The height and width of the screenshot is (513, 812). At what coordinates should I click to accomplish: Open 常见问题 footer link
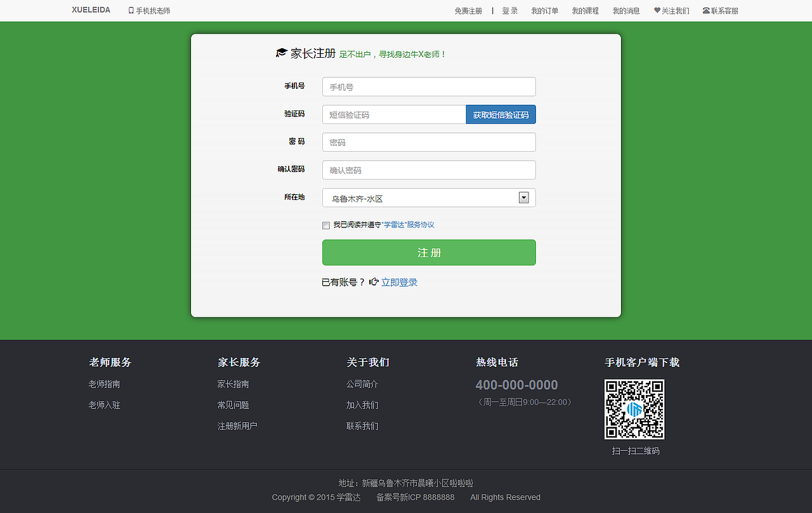tap(233, 405)
